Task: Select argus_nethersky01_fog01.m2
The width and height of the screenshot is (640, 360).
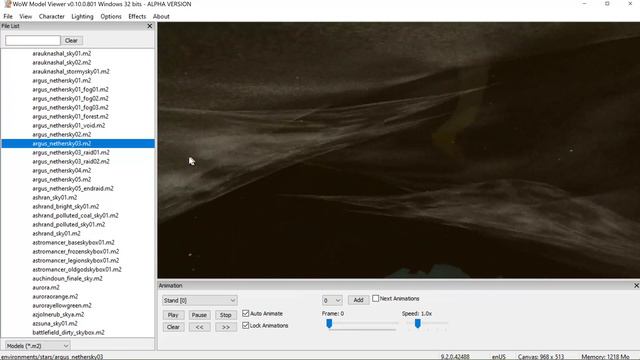Action: (71, 89)
